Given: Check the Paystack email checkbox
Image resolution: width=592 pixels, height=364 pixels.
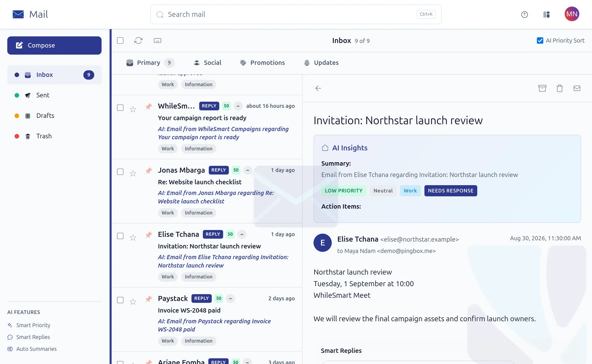Looking at the screenshot, I should [x=120, y=300].
